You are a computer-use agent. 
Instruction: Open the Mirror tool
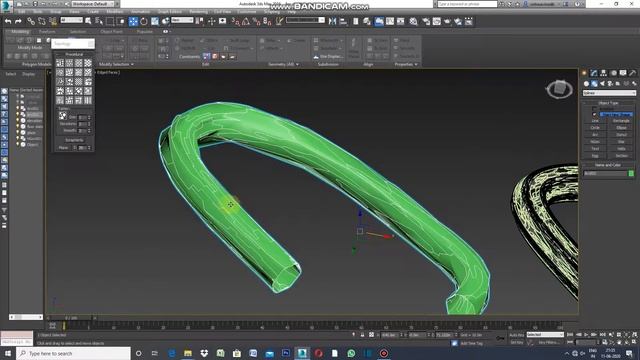(333, 21)
